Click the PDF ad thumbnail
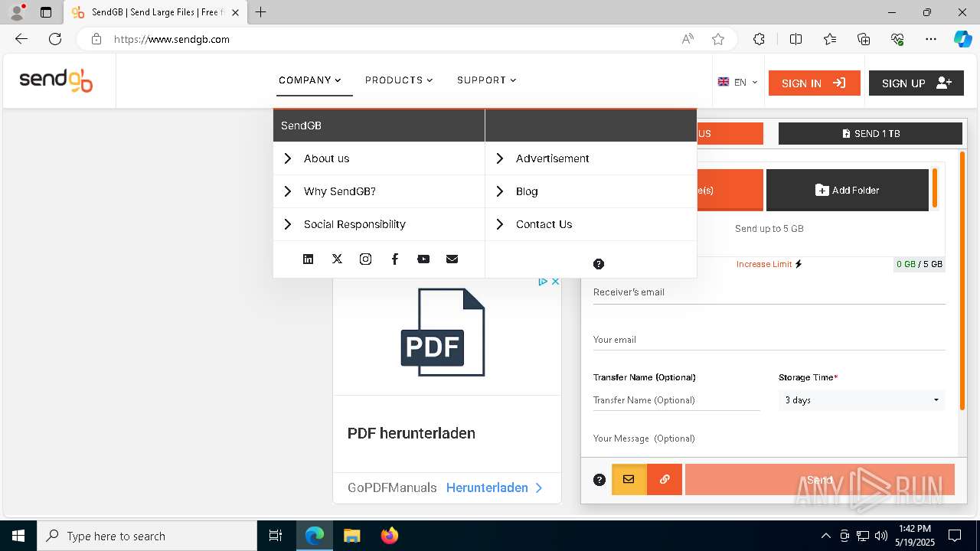The width and height of the screenshot is (980, 551). tap(443, 332)
